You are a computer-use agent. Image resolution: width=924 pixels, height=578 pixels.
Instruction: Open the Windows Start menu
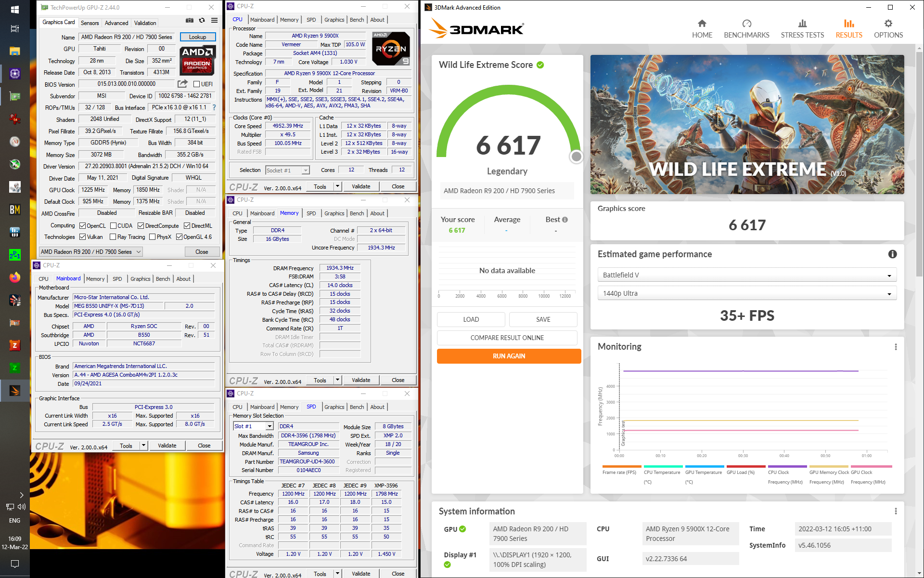[14, 9]
